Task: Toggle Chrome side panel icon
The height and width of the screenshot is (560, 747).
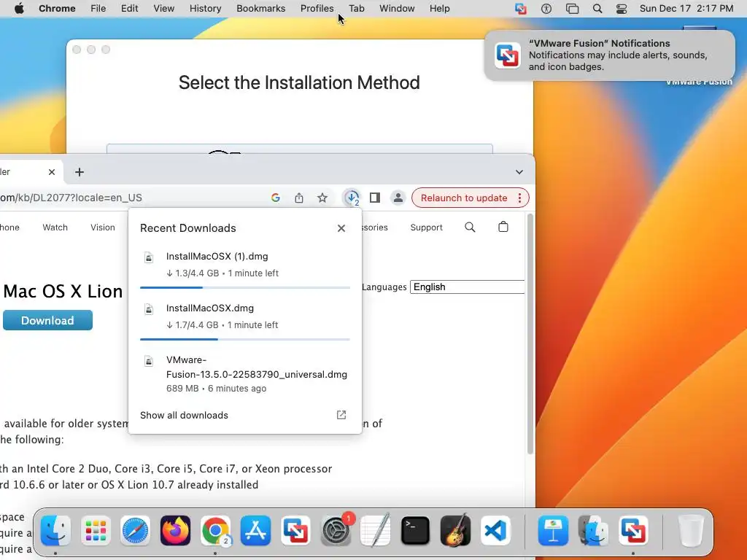Action: point(375,198)
